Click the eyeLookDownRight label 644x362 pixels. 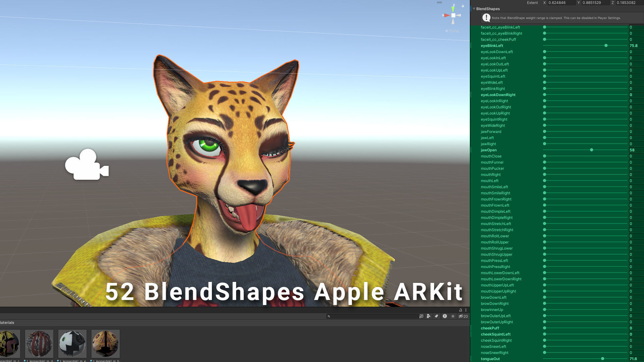(498, 95)
